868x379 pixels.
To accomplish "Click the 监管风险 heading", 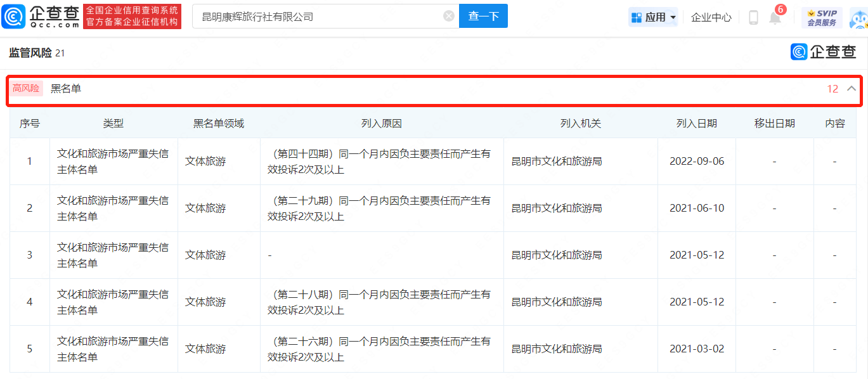I will click(30, 53).
